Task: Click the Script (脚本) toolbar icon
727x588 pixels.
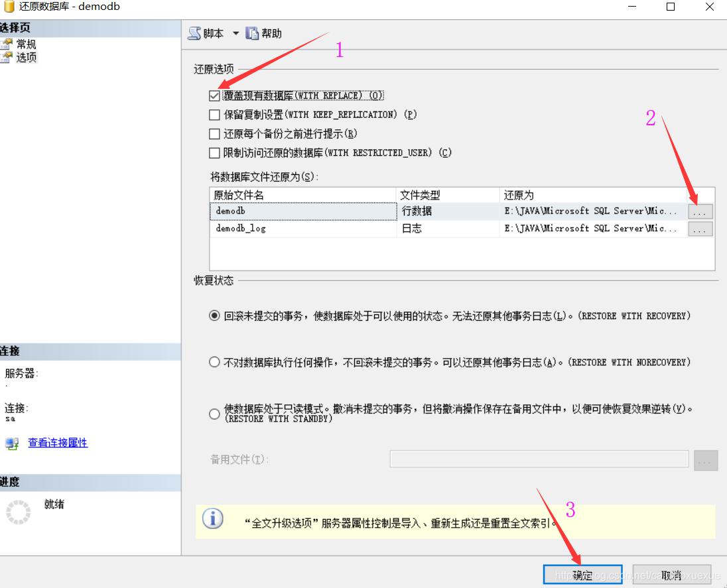Action: click(194, 33)
